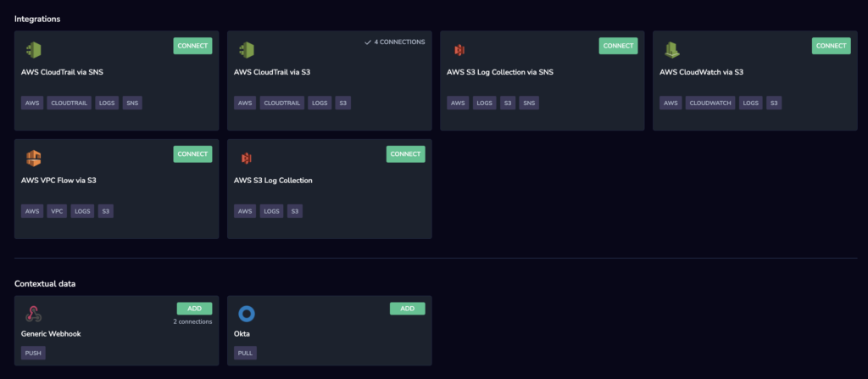The width and height of the screenshot is (868, 379).
Task: Click the Integrations section heading
Action: [37, 19]
